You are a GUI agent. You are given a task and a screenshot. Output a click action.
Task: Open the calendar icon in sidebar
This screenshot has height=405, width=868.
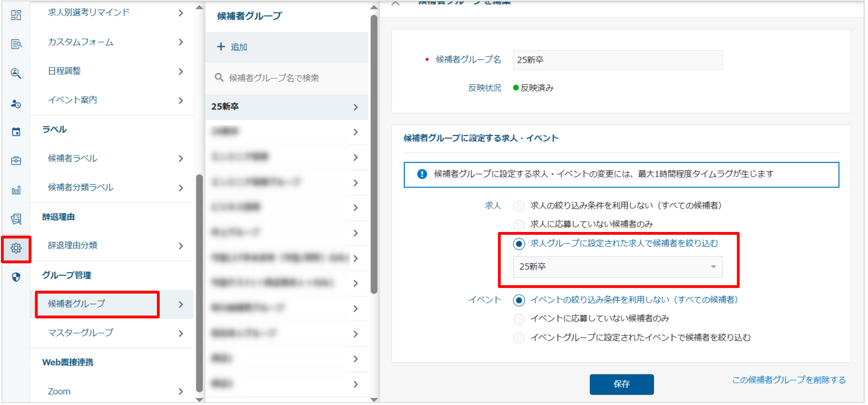(16, 132)
